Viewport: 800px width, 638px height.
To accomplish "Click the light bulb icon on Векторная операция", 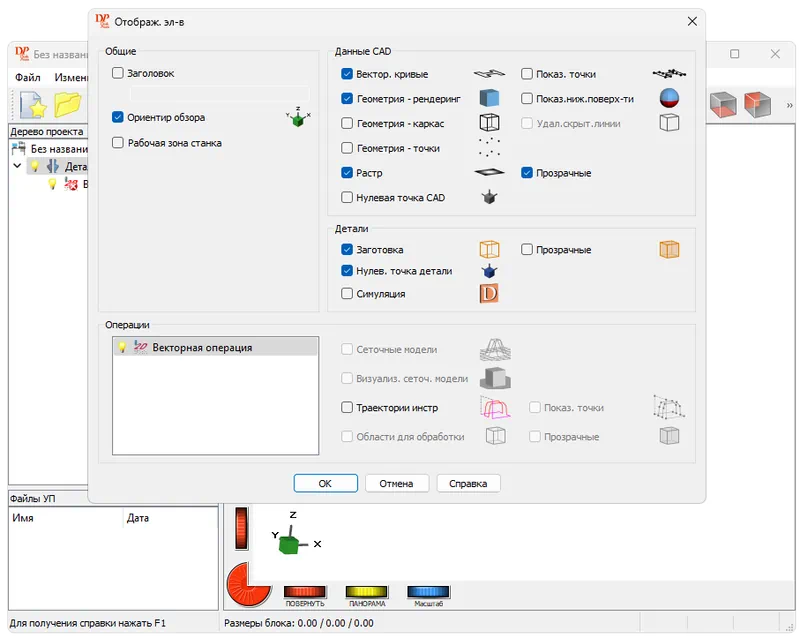I will click(122, 348).
